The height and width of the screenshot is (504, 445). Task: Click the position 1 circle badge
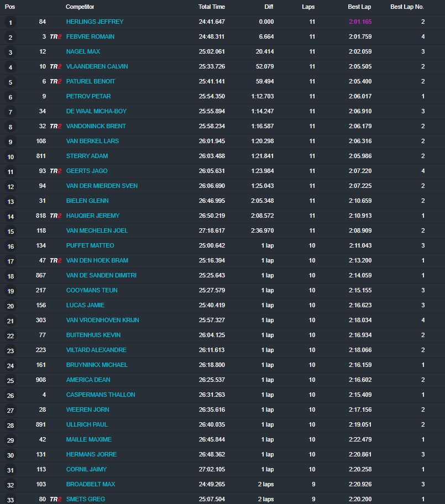point(11,23)
